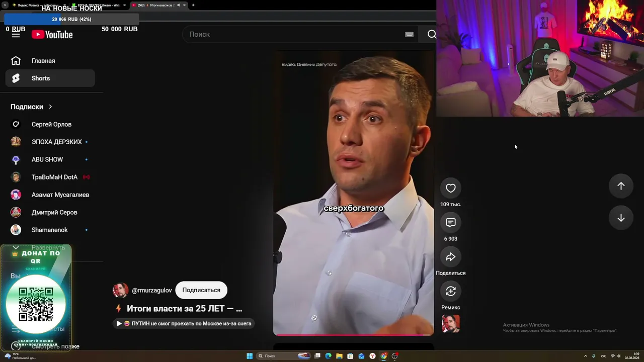644x362 pixels.
Task: Select Shorts in the sidebar
Action: point(50,78)
